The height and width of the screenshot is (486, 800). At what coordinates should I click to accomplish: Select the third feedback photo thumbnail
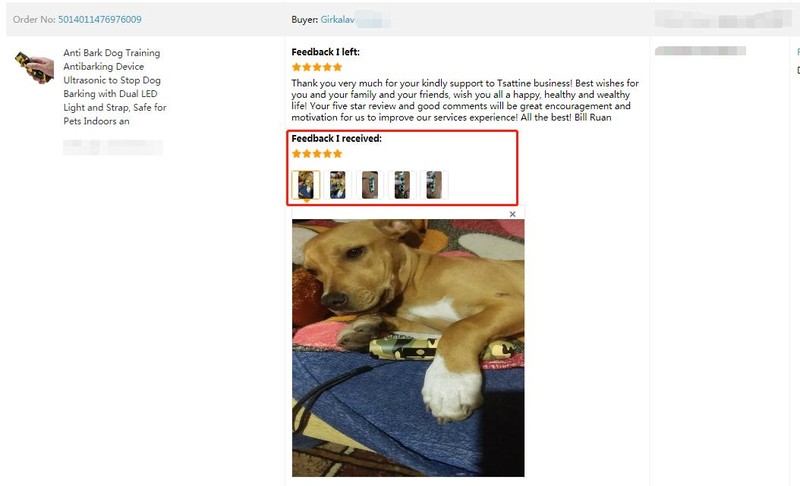point(370,185)
